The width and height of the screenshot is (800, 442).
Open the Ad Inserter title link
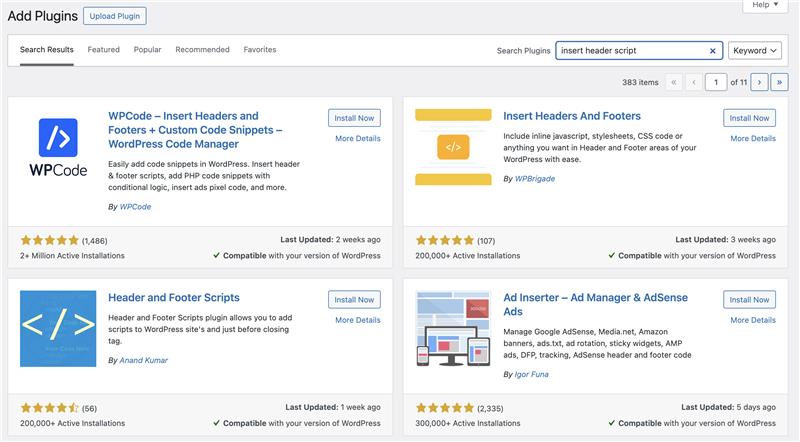595,304
